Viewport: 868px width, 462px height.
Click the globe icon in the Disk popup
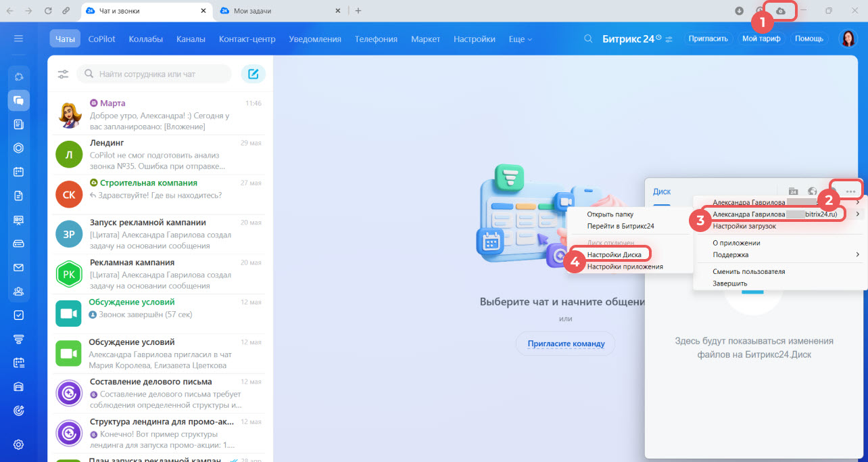click(812, 191)
